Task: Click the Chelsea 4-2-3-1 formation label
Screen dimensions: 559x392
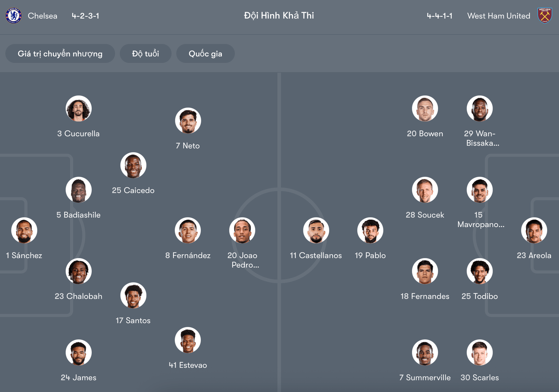Action: click(84, 15)
